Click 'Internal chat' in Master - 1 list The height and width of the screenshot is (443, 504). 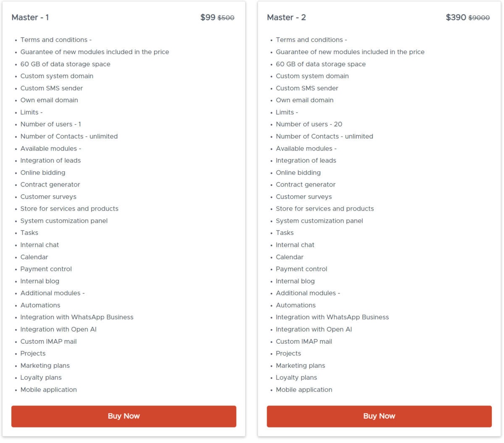39,245
